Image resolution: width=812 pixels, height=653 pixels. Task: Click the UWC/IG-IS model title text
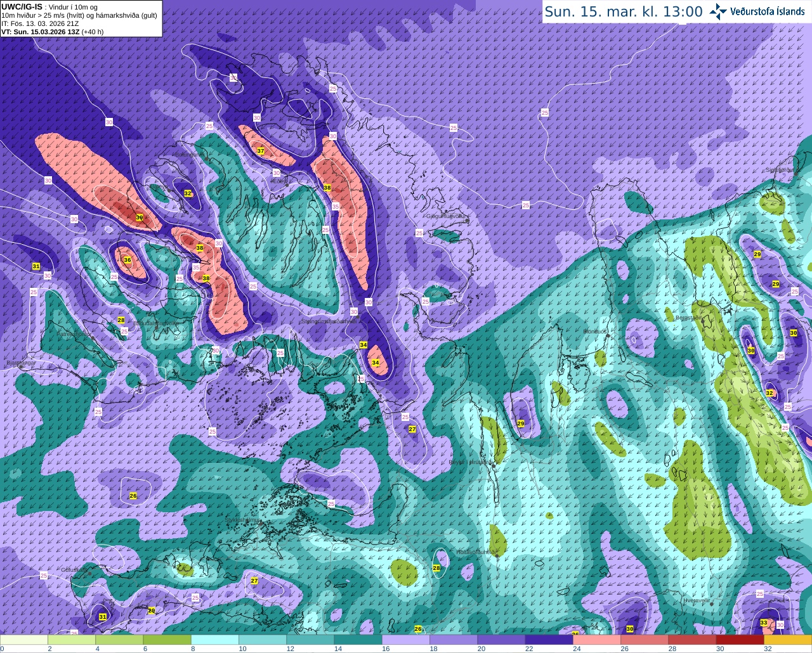pyautogui.click(x=22, y=6)
